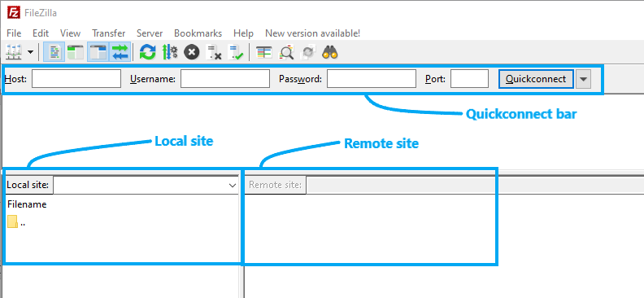
Task: Open the Bookmarks menu
Action: [198, 33]
